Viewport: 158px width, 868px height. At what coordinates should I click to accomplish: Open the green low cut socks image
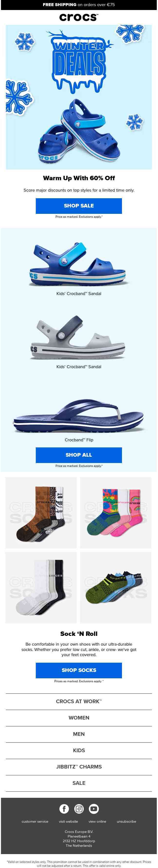[x=116, y=587]
